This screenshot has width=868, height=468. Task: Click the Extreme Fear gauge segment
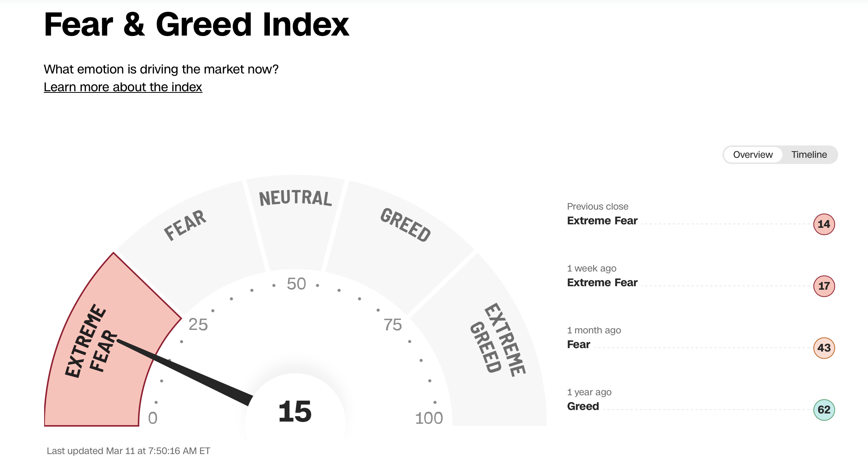click(x=93, y=348)
